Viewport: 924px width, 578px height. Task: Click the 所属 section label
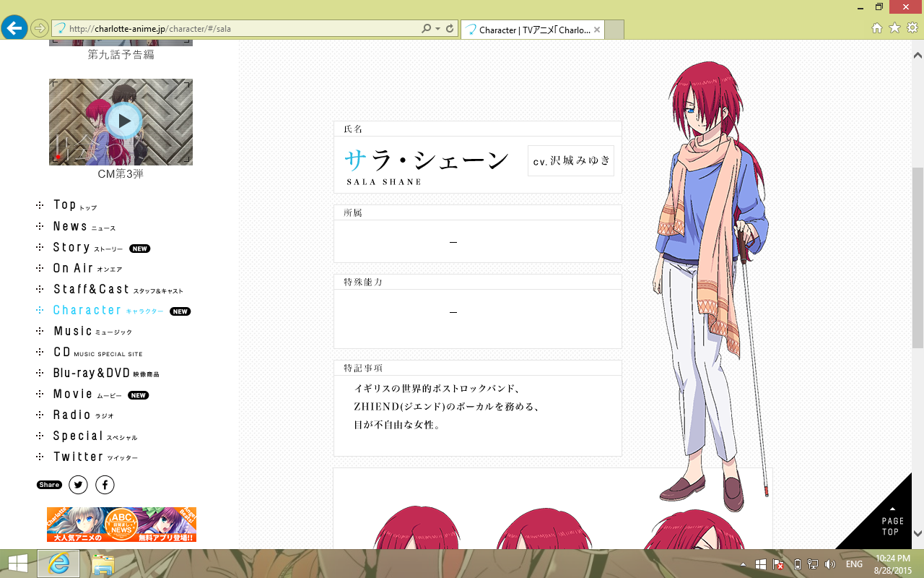[353, 213]
